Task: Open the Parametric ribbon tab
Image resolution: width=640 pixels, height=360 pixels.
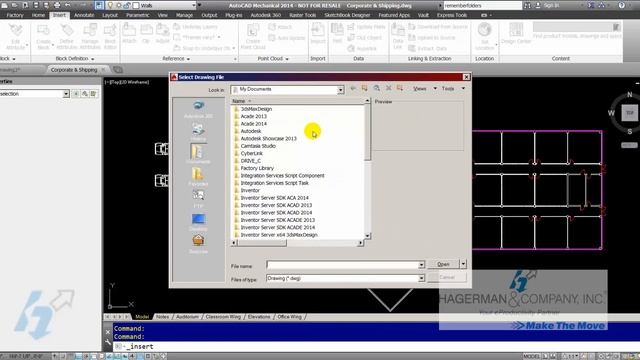Action: pyautogui.click(x=138, y=15)
